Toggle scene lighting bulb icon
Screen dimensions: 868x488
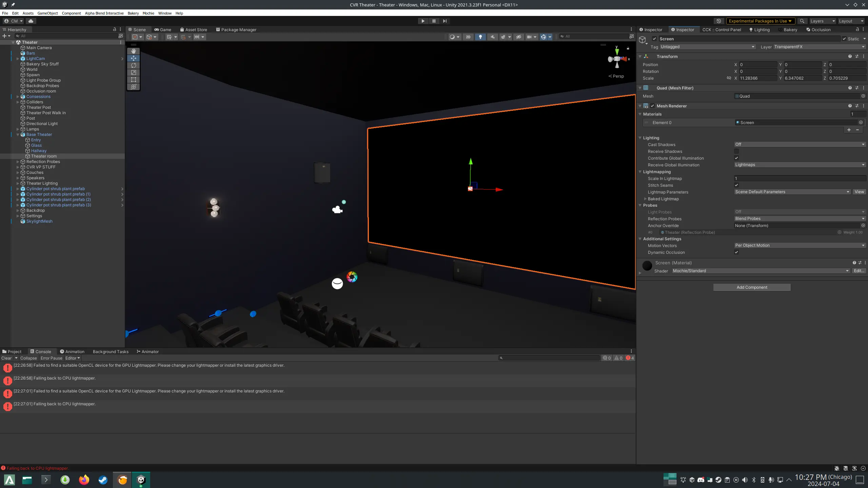coord(480,37)
